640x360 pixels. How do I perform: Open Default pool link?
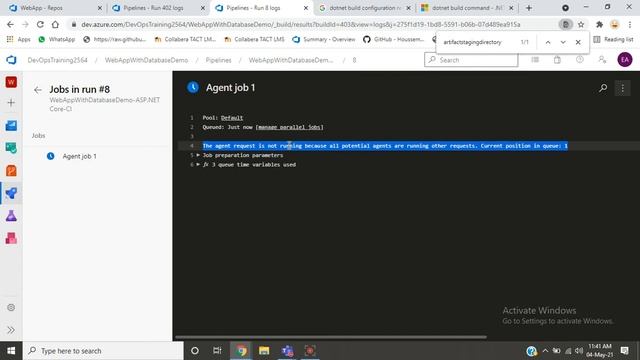(232, 118)
